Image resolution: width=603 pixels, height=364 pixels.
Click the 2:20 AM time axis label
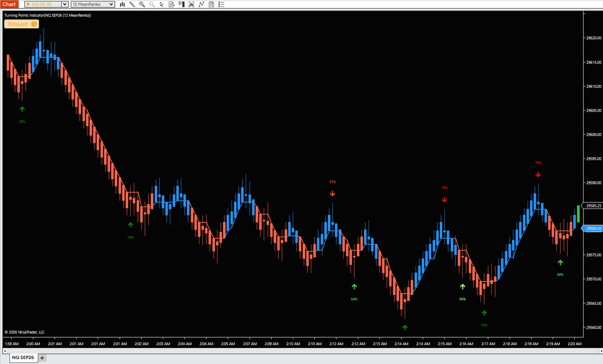coord(575,344)
